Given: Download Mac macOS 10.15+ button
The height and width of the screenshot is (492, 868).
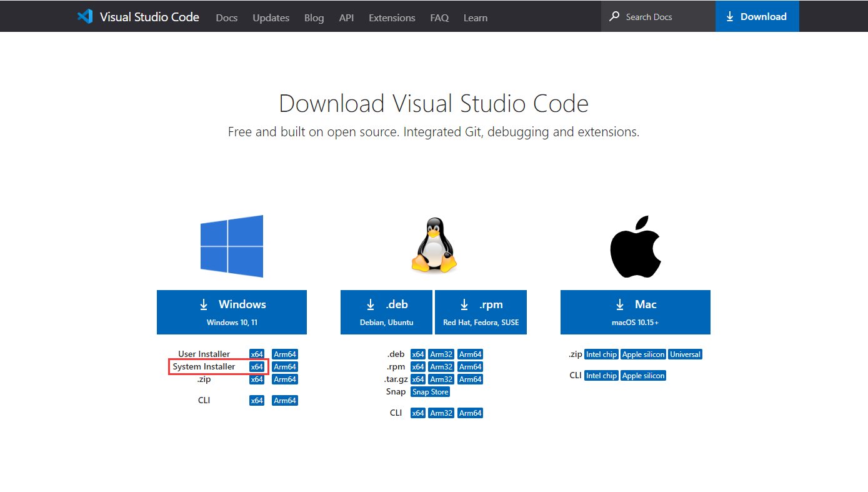Looking at the screenshot, I should tap(636, 312).
